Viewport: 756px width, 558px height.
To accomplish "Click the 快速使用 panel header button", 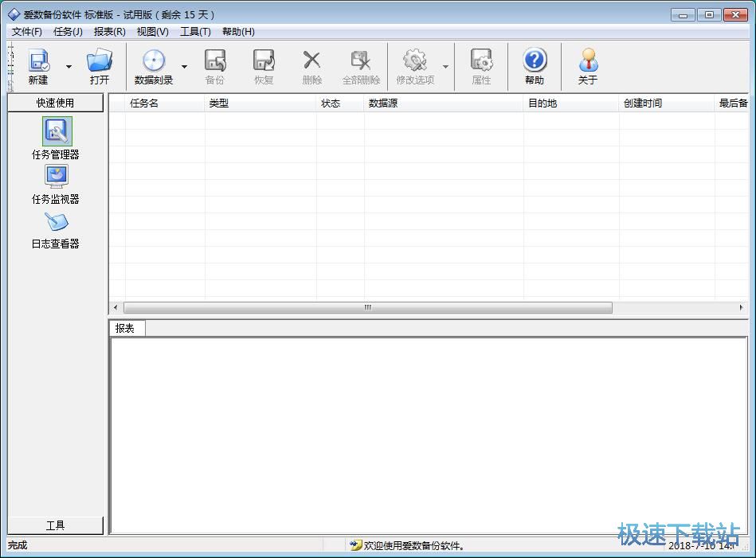I will click(56, 103).
